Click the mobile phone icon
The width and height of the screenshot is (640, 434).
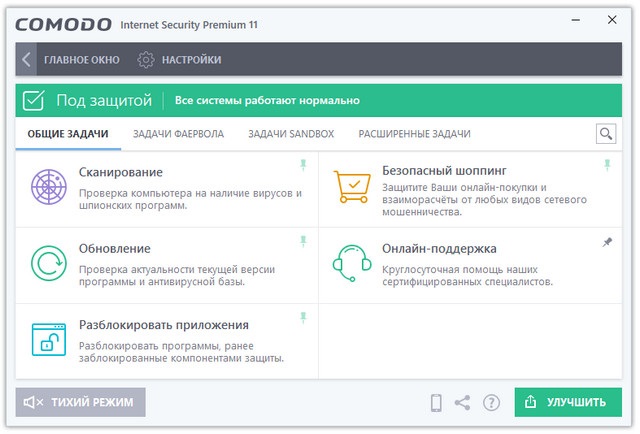point(436,402)
